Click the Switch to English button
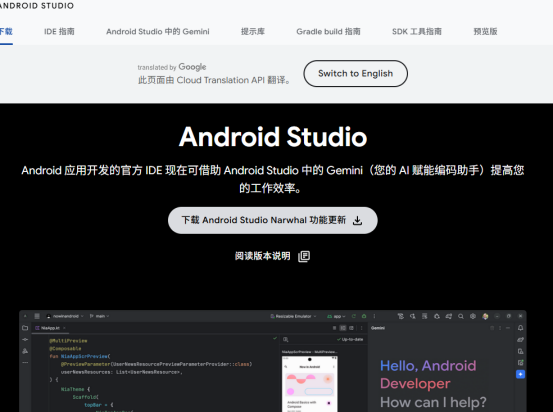 (356, 73)
